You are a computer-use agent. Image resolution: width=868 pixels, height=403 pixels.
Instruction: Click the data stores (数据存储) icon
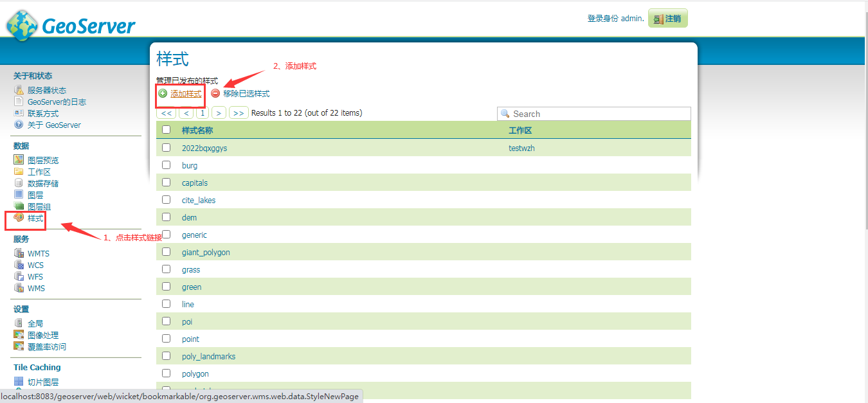pyautogui.click(x=19, y=183)
